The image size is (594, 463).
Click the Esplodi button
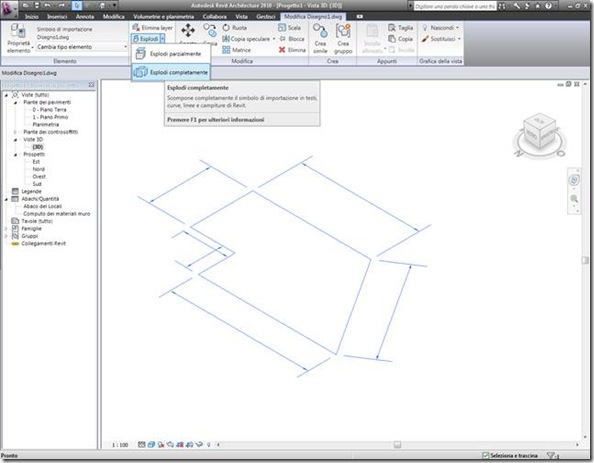pos(145,39)
